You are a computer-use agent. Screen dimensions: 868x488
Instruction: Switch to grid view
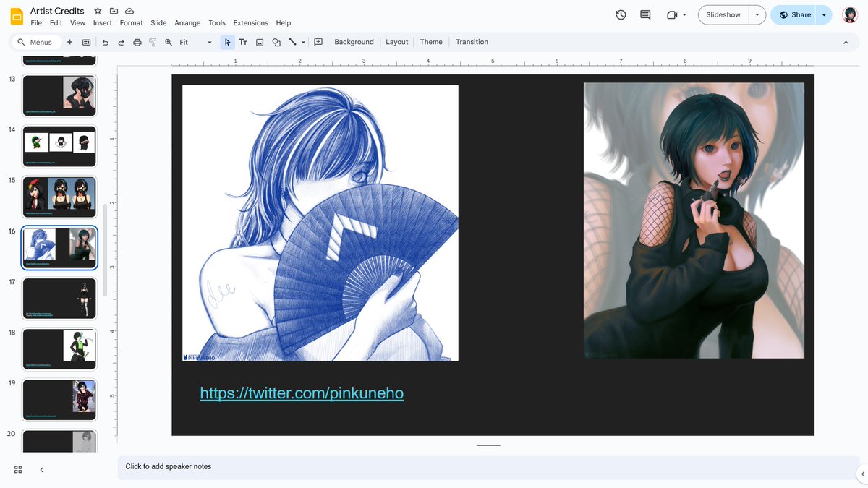pos(18,469)
